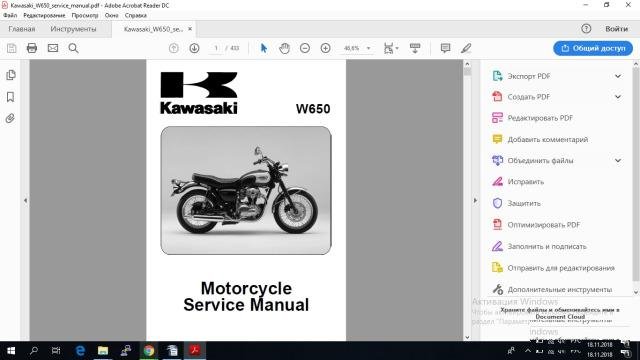Select the highlighter pen tool
This screenshot has height=360, width=640.
[466, 48]
